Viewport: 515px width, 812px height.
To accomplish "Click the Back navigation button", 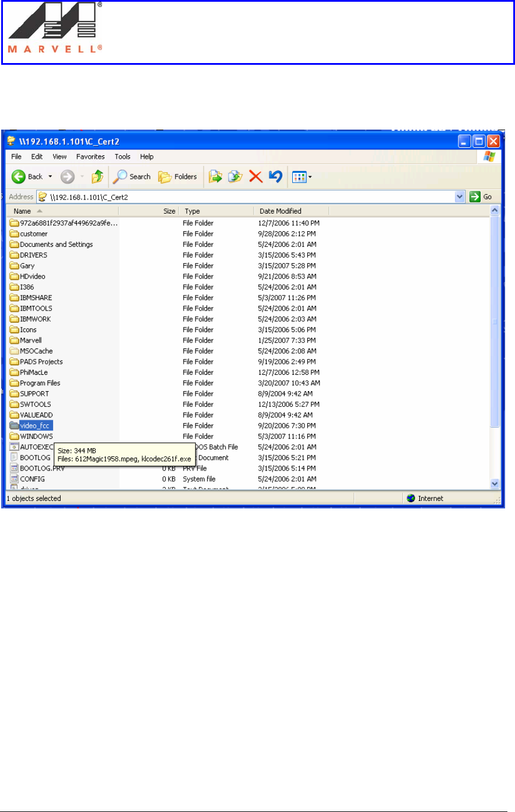I will coord(27,177).
